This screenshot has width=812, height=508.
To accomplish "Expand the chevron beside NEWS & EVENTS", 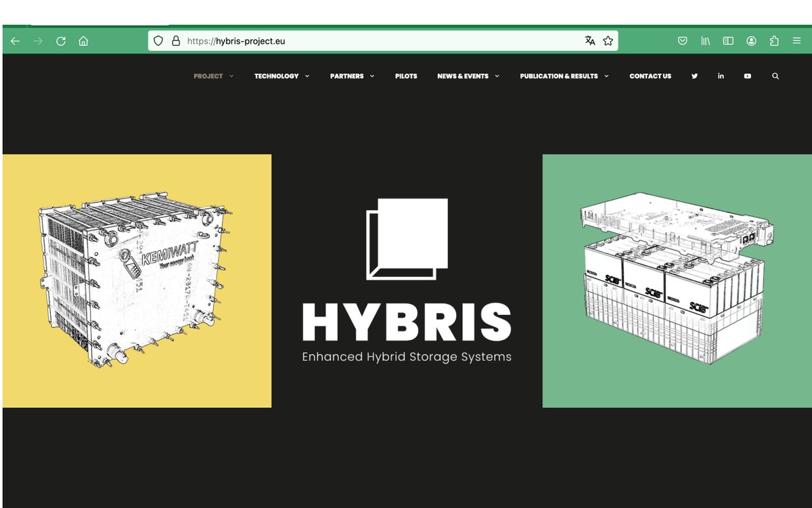I will pyautogui.click(x=497, y=76).
